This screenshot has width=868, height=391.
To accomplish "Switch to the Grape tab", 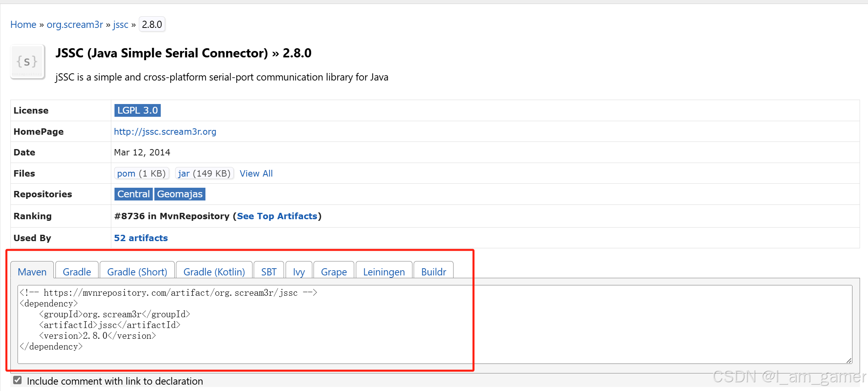I will [334, 271].
